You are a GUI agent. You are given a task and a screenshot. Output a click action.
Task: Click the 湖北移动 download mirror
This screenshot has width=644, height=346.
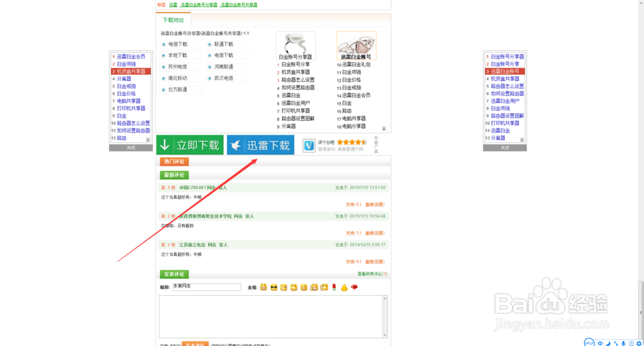point(178,78)
